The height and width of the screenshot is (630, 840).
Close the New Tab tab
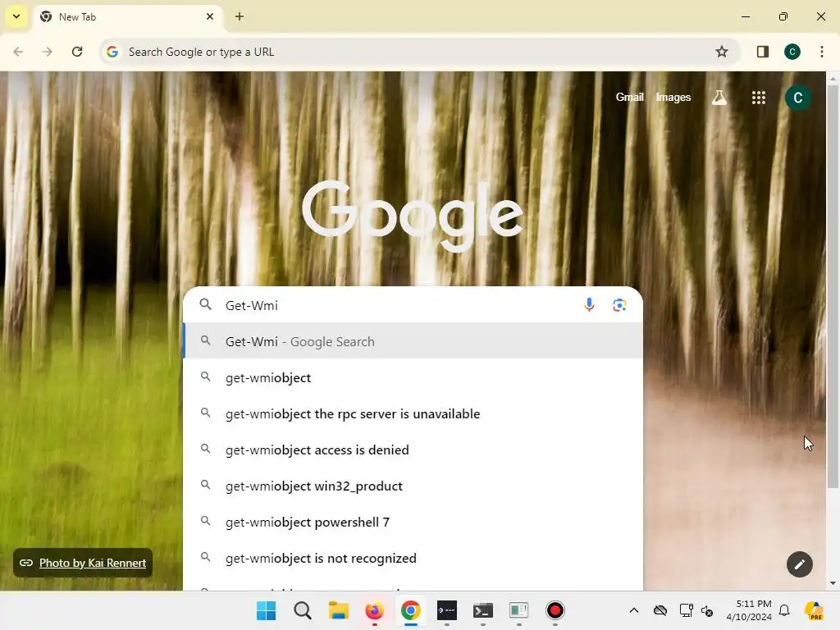[x=209, y=16]
